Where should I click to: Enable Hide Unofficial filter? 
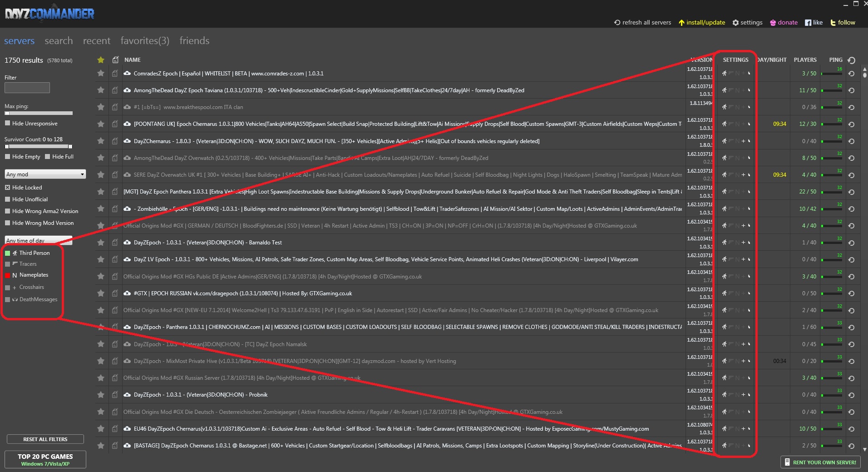pos(7,199)
